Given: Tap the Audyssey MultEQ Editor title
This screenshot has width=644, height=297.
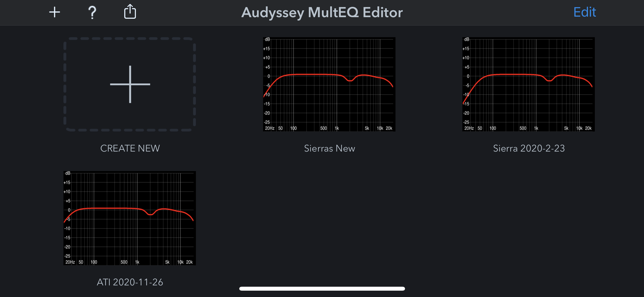Looking at the screenshot, I should point(322,12).
